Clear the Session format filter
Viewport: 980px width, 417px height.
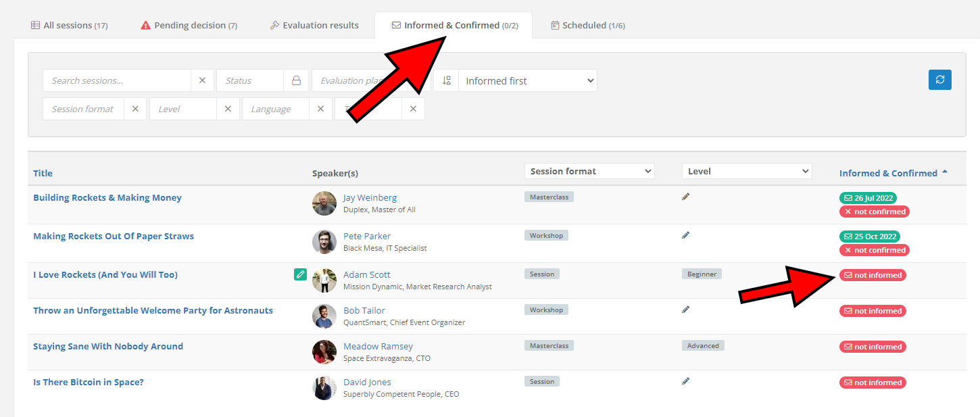135,109
